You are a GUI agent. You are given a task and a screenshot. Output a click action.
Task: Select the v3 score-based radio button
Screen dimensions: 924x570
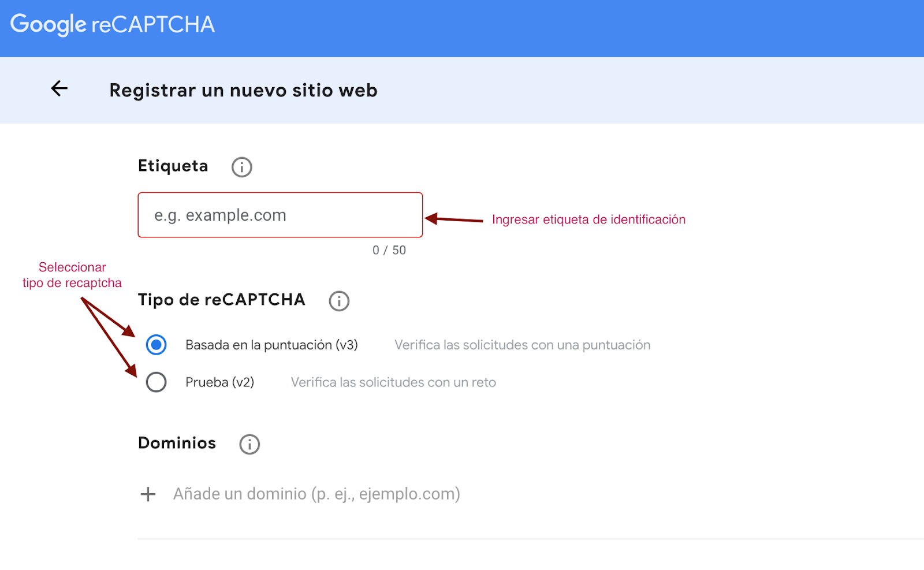(x=157, y=345)
